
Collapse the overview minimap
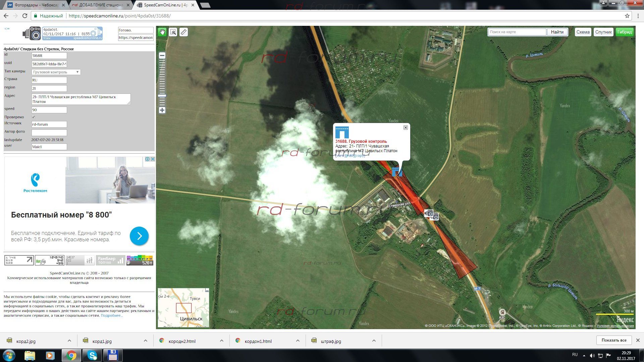[207, 291]
